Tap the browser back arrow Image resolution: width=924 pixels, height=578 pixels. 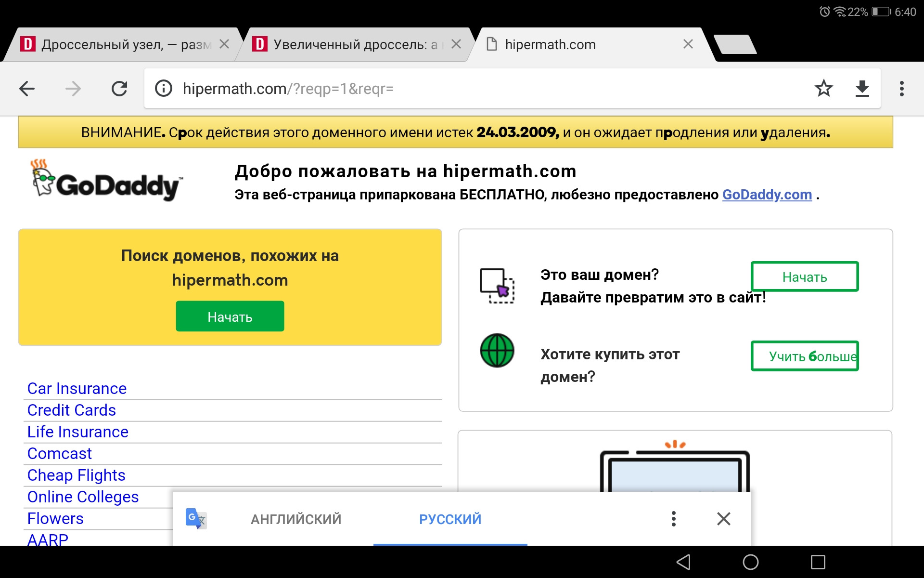coord(27,89)
